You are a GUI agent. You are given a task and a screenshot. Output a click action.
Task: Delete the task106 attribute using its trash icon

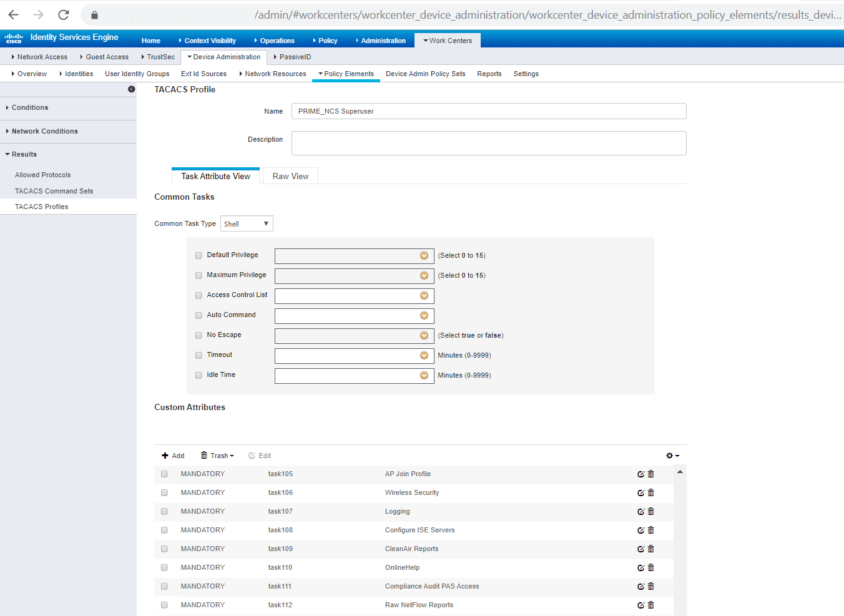[x=650, y=492]
